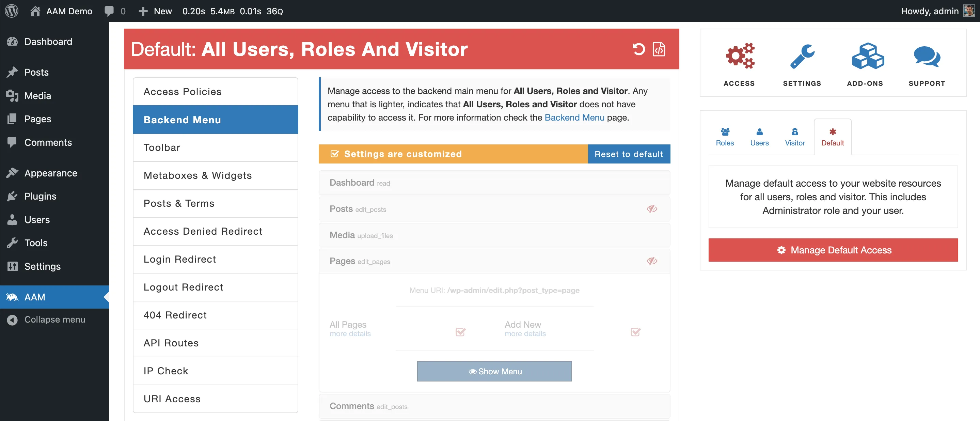
Task: Open Users in the WordPress sidebar
Action: click(54, 220)
